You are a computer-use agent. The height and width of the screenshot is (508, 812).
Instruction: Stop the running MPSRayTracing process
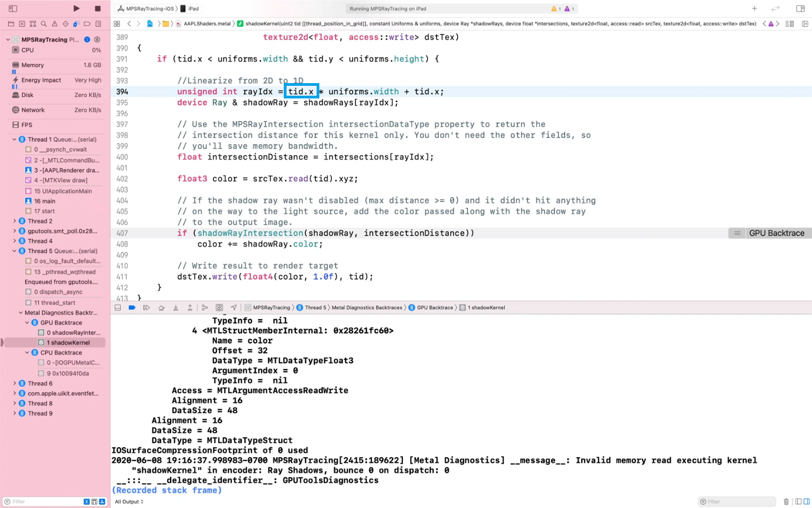click(98, 8)
